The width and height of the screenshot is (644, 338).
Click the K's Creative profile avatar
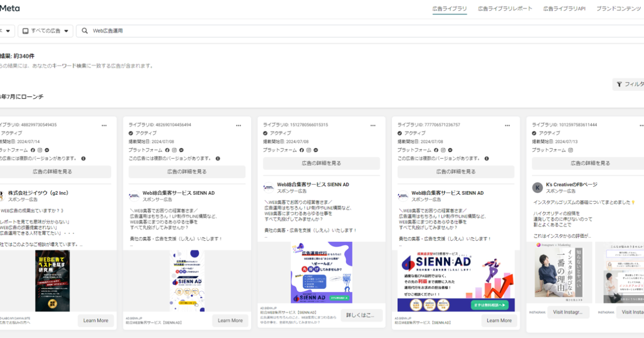tap(537, 187)
